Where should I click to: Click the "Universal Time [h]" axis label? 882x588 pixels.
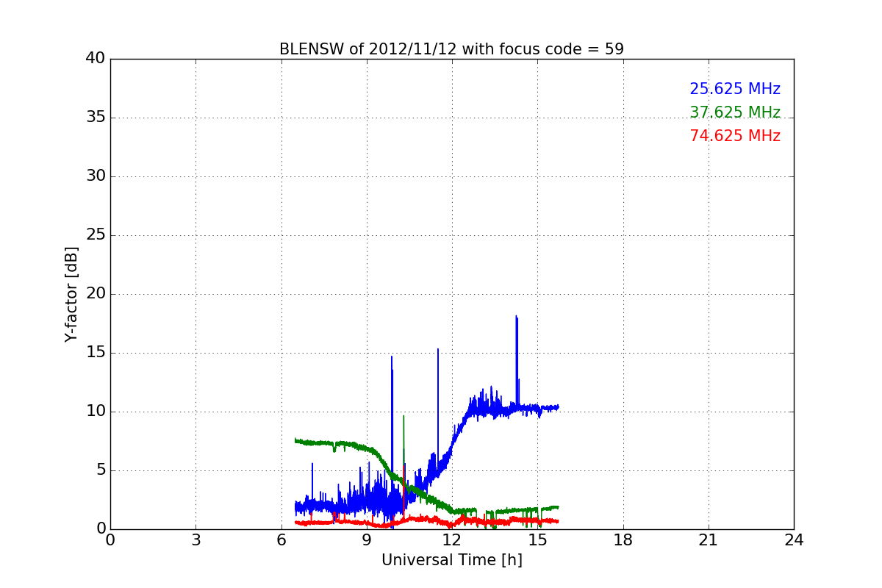point(451,560)
